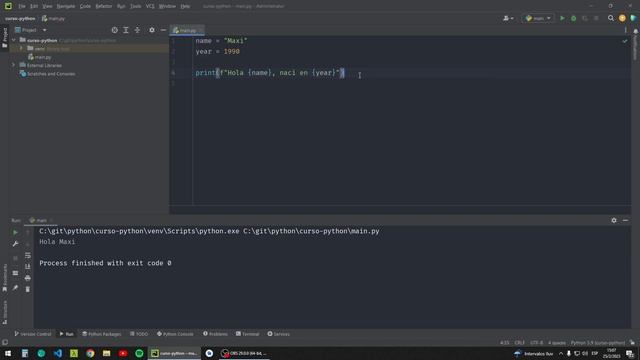
Task: Collapse all in Project panel
Action: click(x=137, y=30)
